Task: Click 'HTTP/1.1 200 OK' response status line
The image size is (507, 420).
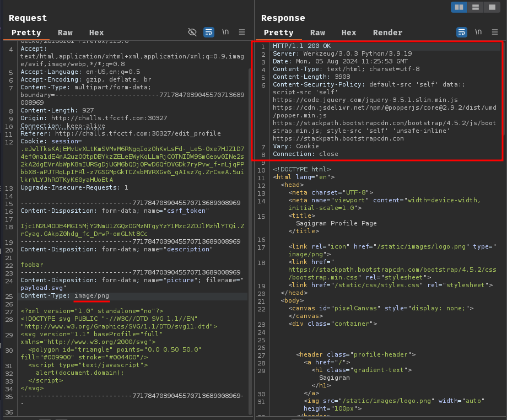Action: (301, 46)
